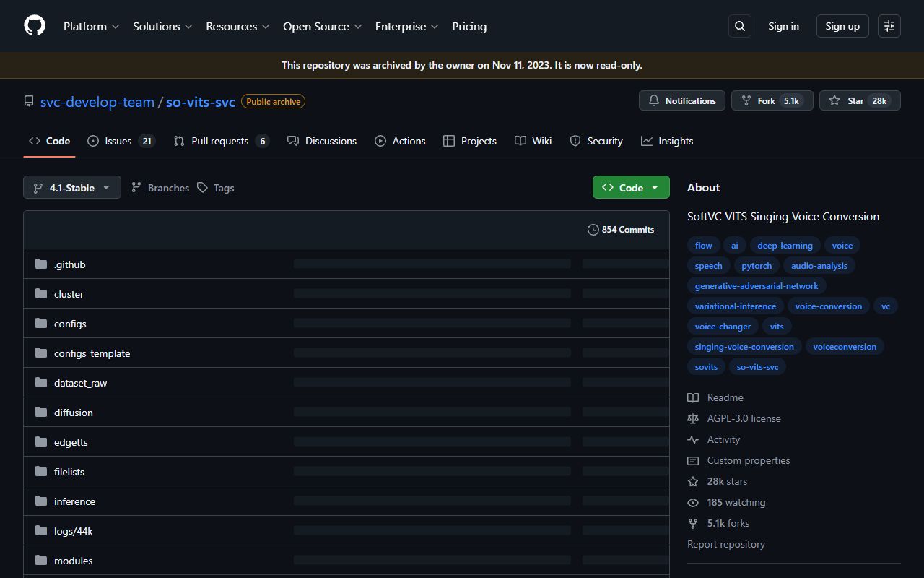
Task: Click the Watch-style eye icon near 185 watching
Action: click(693, 502)
